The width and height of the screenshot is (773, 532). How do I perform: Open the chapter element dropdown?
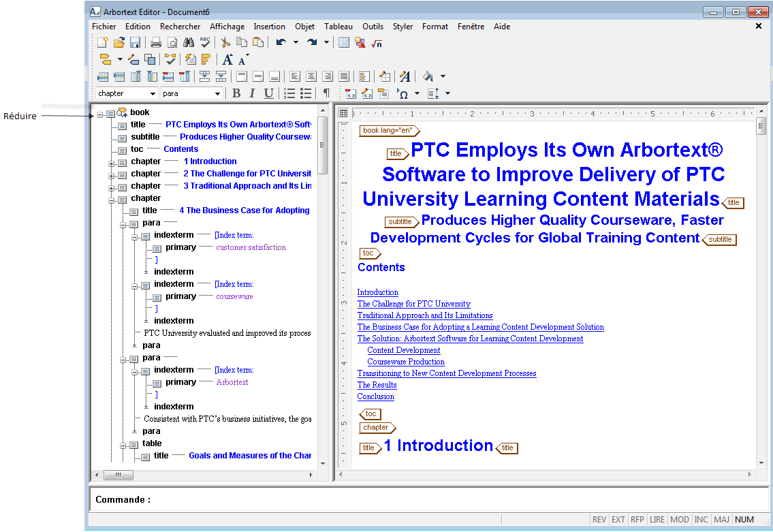click(x=153, y=94)
